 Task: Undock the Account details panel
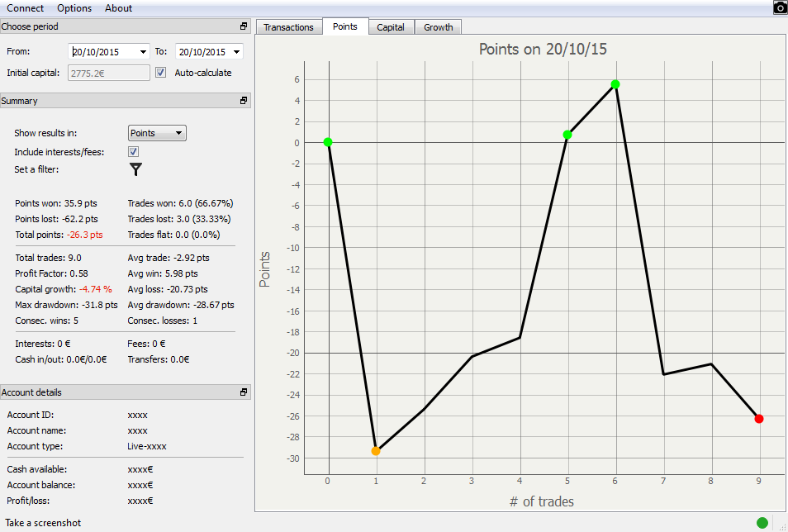[244, 392]
